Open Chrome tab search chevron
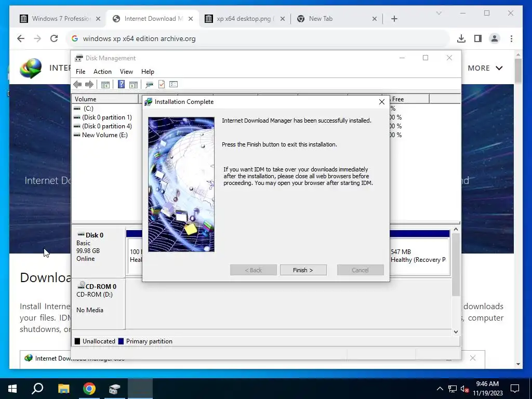The width and height of the screenshot is (532, 399). pyautogui.click(x=438, y=13)
